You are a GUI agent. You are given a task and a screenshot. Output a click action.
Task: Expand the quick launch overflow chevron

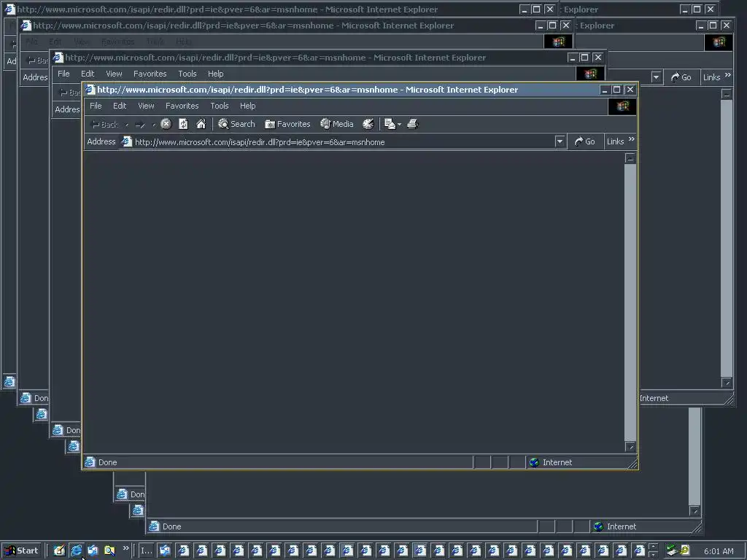125,548
